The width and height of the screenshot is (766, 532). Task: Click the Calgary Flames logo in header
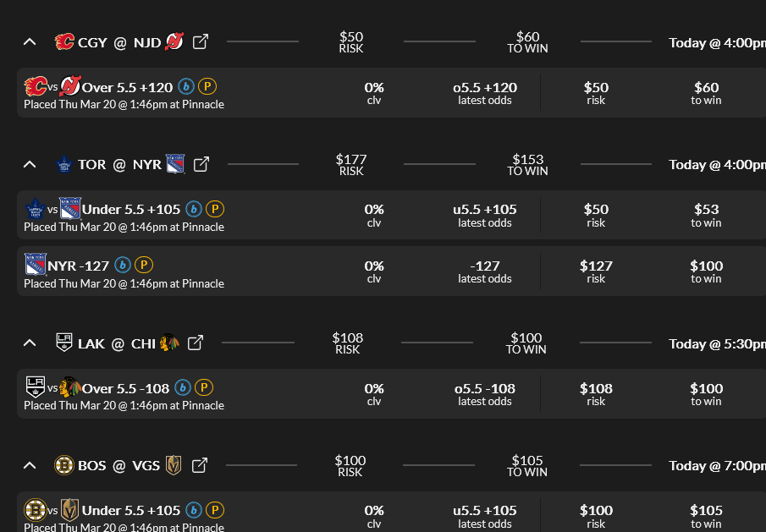coord(64,41)
